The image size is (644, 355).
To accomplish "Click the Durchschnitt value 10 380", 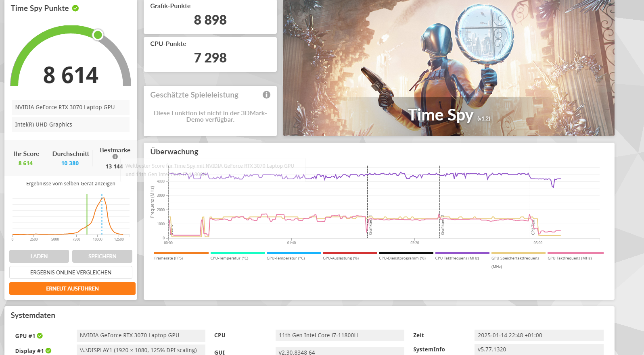I will point(70,163).
